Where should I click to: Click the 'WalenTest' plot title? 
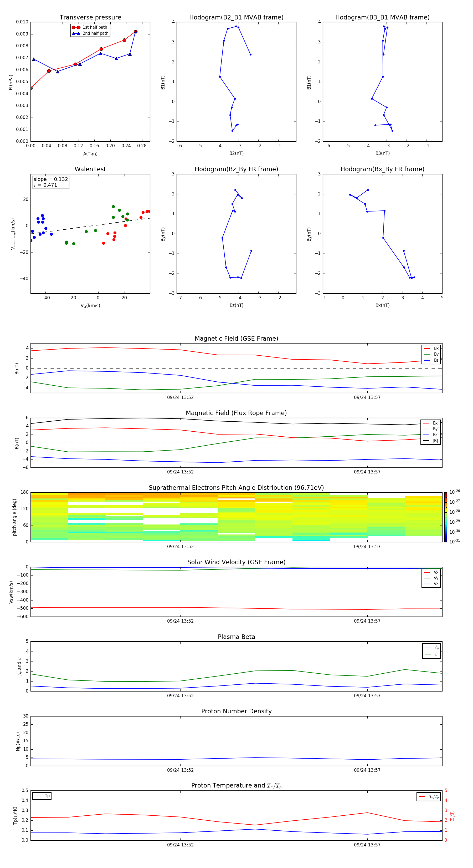tap(90, 169)
